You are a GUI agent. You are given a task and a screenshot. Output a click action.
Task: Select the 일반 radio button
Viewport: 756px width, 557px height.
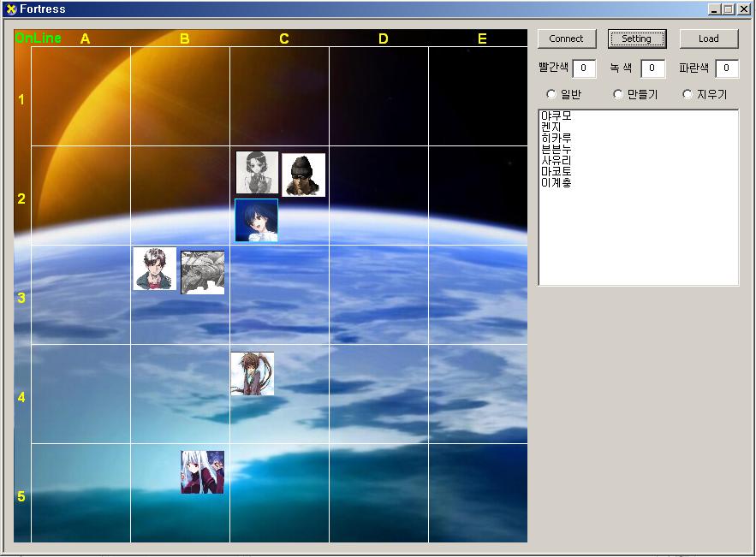[x=551, y=94]
